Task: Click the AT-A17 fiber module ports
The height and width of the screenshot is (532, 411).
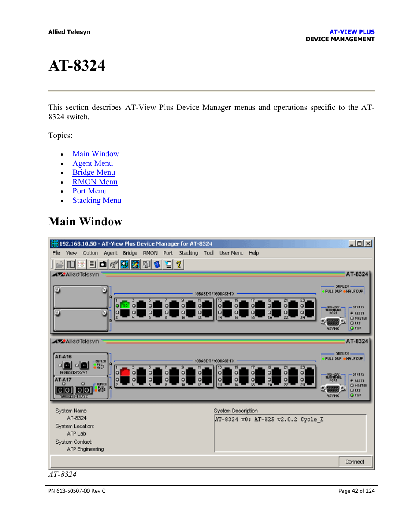Action: coord(74,390)
